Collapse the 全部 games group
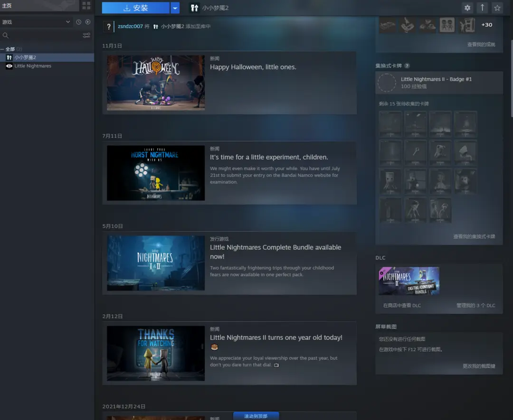 click(2, 49)
